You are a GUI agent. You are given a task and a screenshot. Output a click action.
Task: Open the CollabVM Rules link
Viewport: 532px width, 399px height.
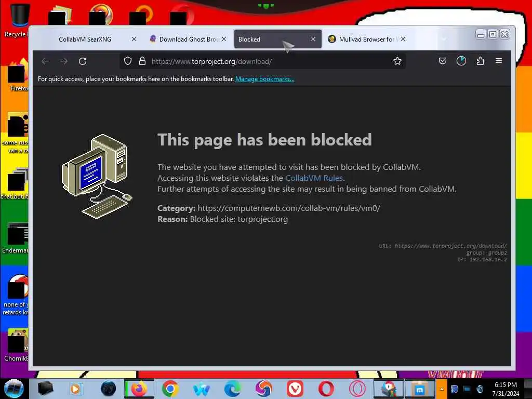click(x=314, y=178)
